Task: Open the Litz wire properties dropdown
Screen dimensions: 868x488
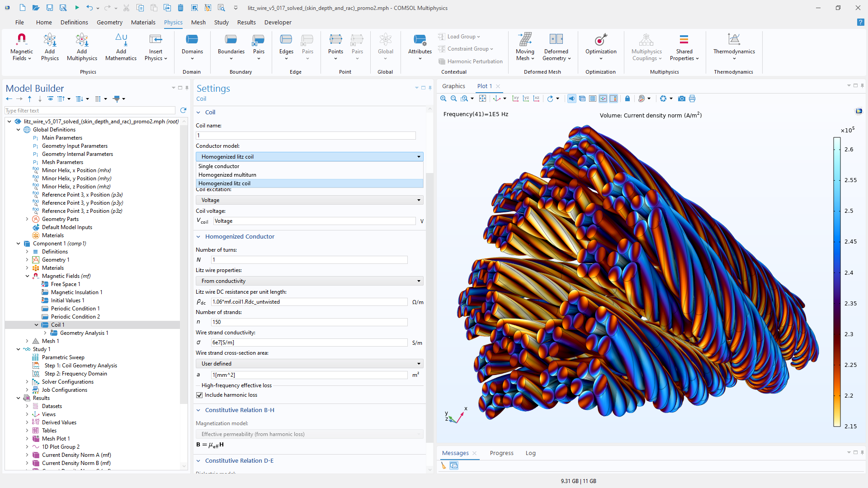Action: pos(309,281)
